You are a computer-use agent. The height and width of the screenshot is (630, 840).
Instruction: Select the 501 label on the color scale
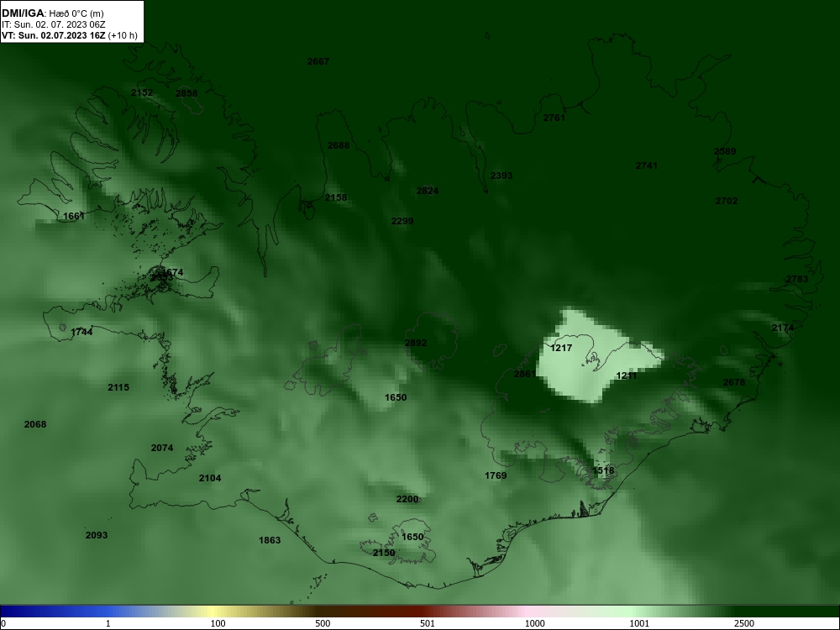(428, 624)
